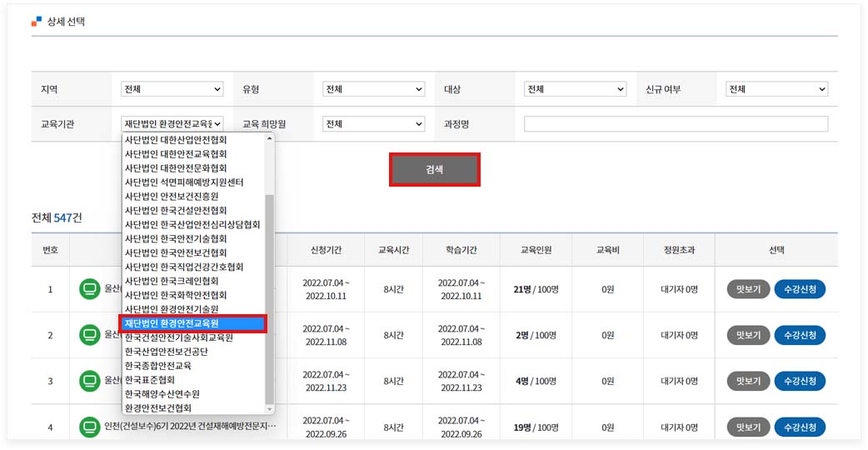
Task: Click the 교육시간 column header
Action: [x=393, y=250]
